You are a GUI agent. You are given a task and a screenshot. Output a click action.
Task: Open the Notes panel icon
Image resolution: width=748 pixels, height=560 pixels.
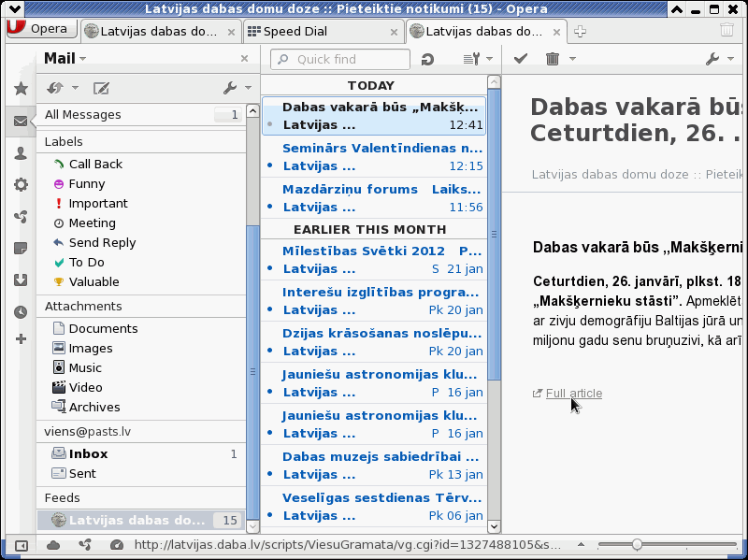21,248
